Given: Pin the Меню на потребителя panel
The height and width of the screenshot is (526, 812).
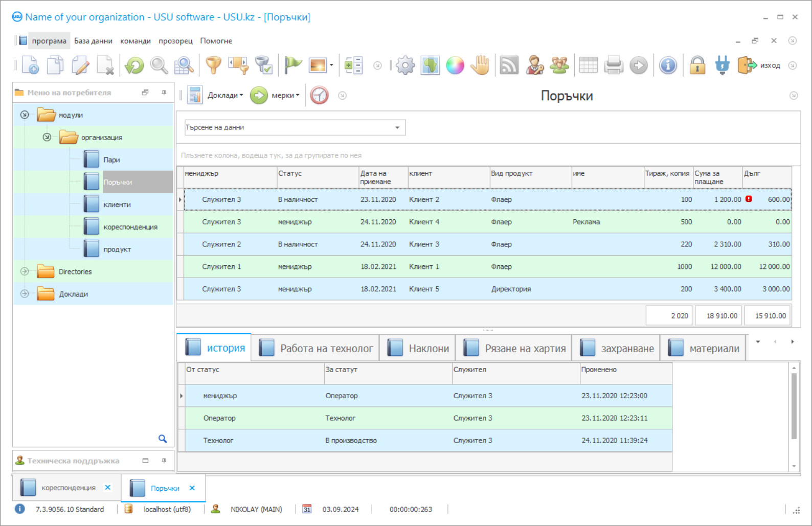Looking at the screenshot, I should [164, 93].
